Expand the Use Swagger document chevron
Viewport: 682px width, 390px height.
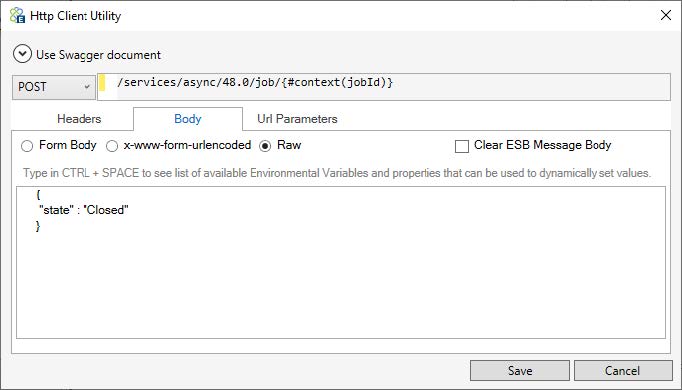[x=22, y=54]
